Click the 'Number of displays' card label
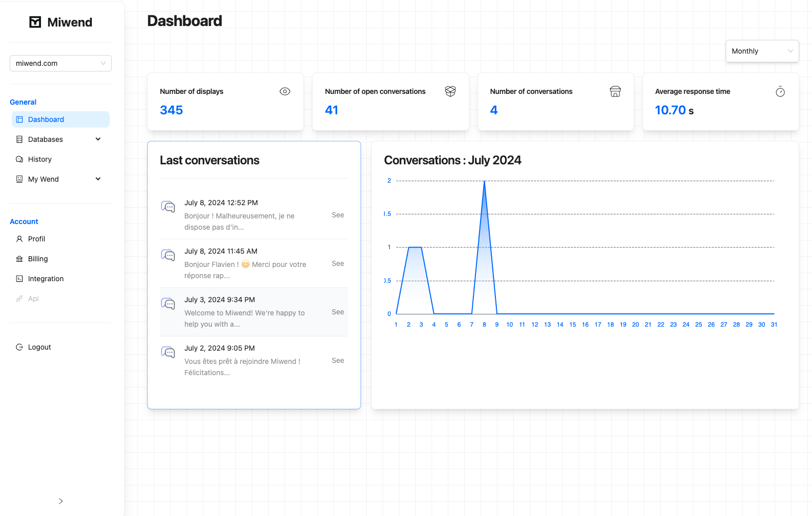This screenshot has width=812, height=516. pos(192,91)
